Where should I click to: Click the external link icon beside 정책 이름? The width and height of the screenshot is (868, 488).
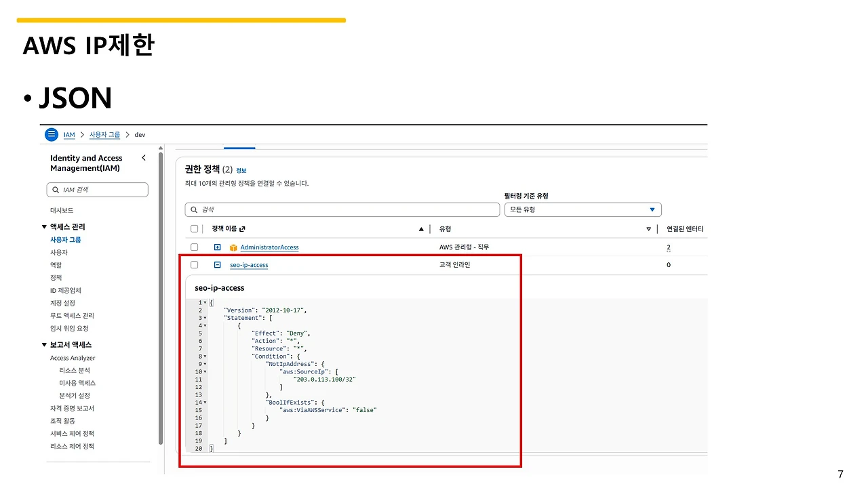click(242, 229)
